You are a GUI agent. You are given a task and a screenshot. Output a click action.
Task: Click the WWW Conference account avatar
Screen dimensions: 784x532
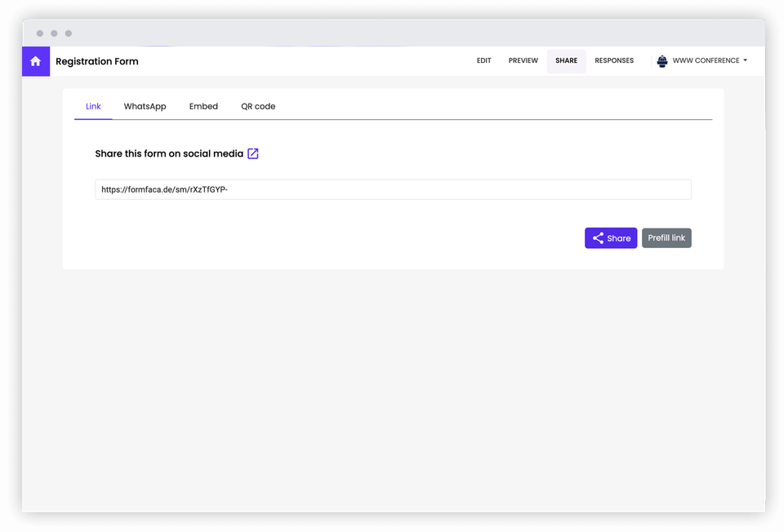(662, 61)
